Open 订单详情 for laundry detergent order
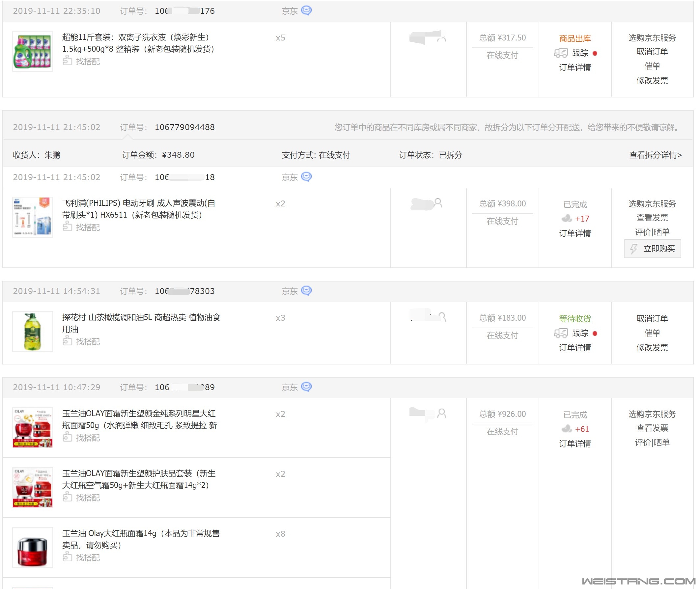Screen dimensions: 700x589 [x=575, y=67]
